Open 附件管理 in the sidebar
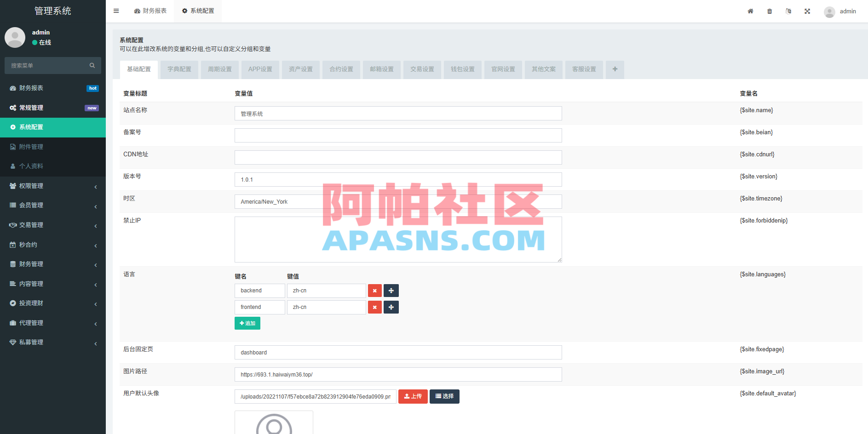 (53, 147)
